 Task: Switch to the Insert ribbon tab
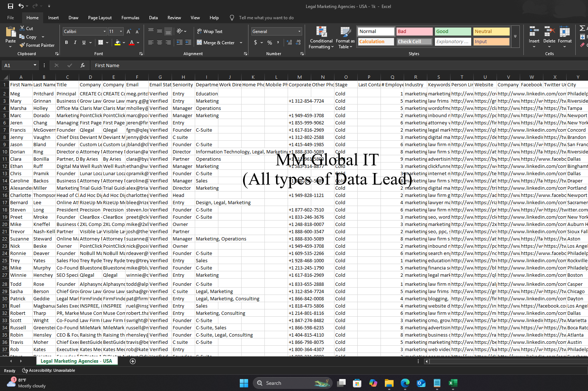point(53,17)
